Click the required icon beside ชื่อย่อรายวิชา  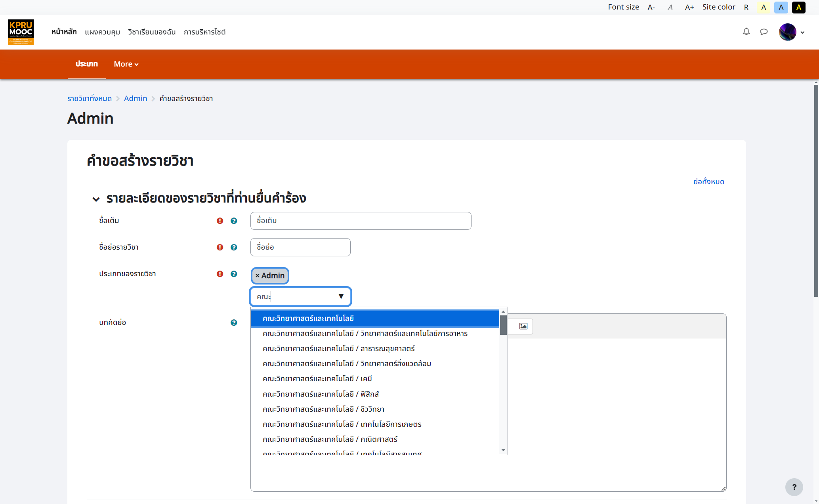pos(220,248)
